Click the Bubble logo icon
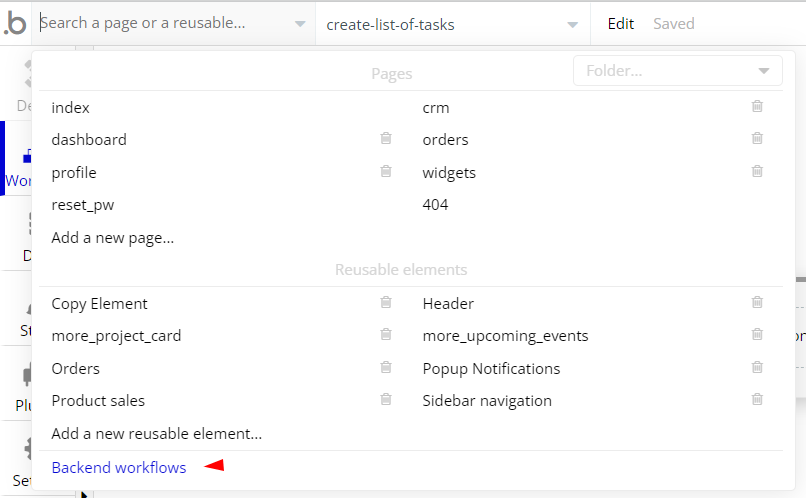This screenshot has height=498, width=806. (15, 22)
